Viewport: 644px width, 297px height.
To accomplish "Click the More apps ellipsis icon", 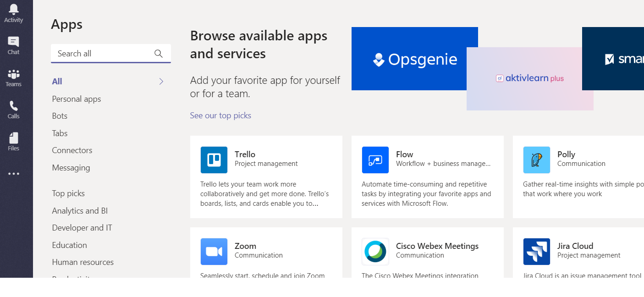I will 14,174.
